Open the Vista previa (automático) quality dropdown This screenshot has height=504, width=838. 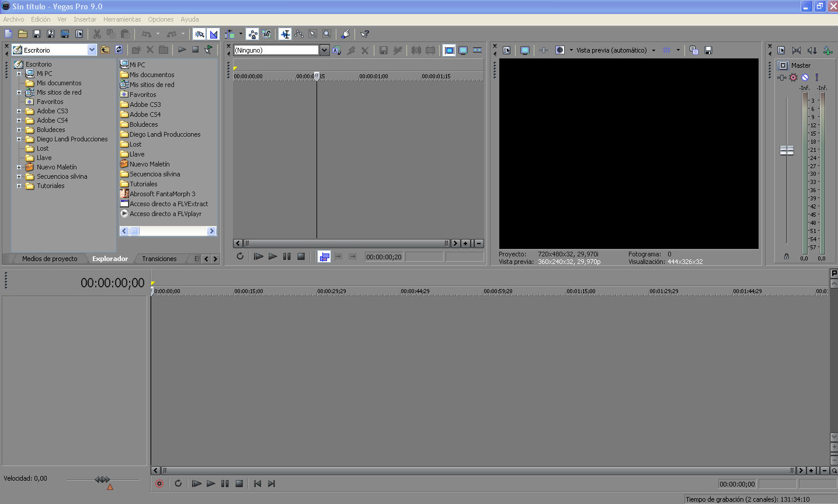(653, 50)
